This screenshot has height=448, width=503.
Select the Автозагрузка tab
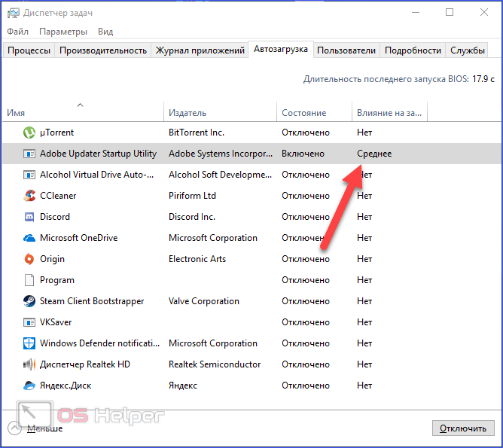tap(281, 49)
